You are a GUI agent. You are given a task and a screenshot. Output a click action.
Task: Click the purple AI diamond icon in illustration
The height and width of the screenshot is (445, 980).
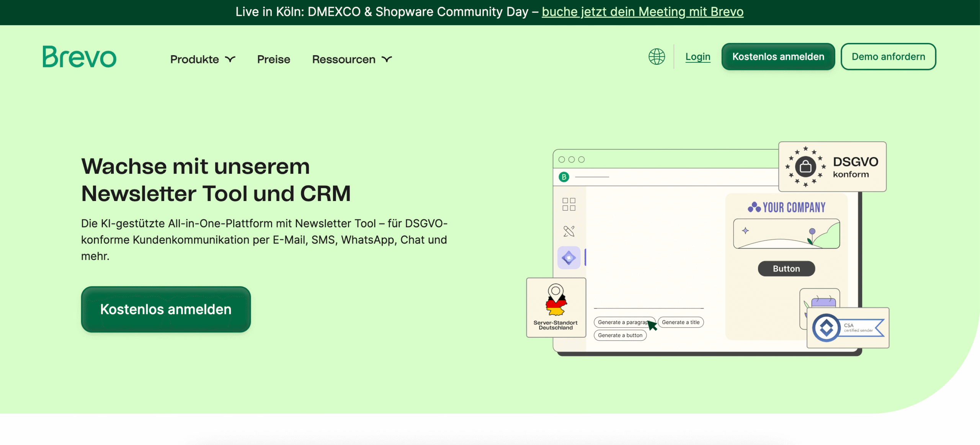click(569, 258)
